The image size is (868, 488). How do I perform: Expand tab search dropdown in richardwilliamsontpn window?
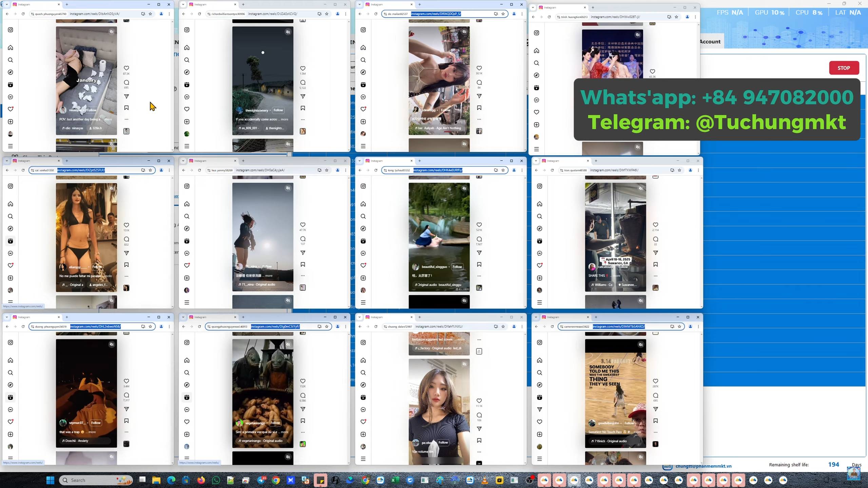coord(183,4)
